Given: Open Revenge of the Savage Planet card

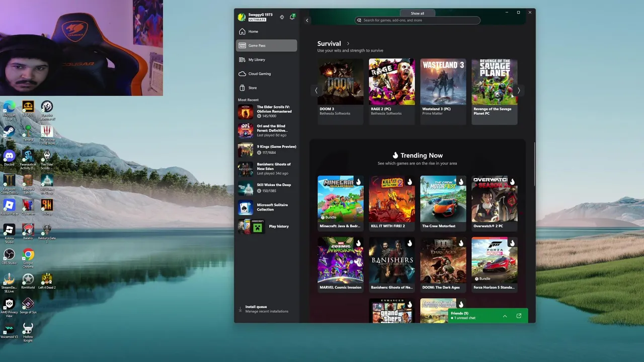Looking at the screenshot, I should click(494, 91).
